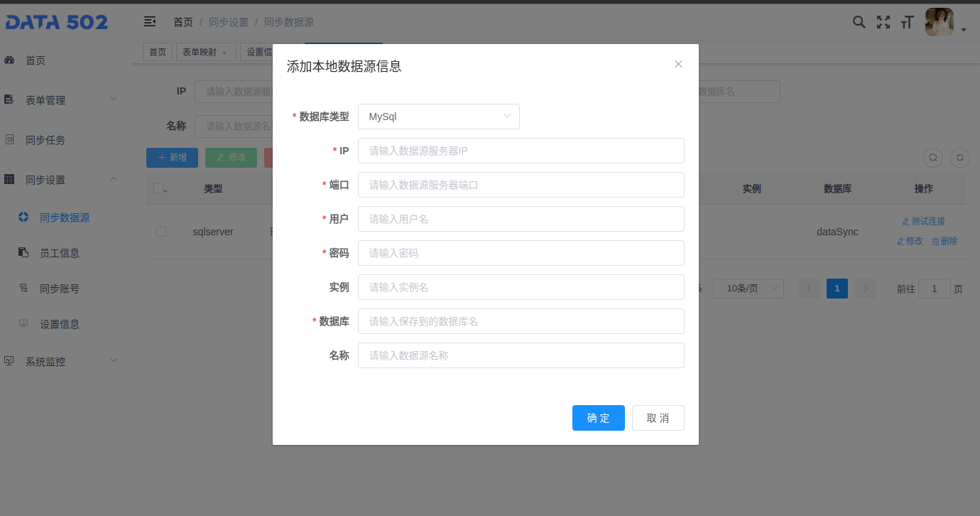Close the add datasource dialog
The height and width of the screenshot is (516, 980).
tap(678, 64)
